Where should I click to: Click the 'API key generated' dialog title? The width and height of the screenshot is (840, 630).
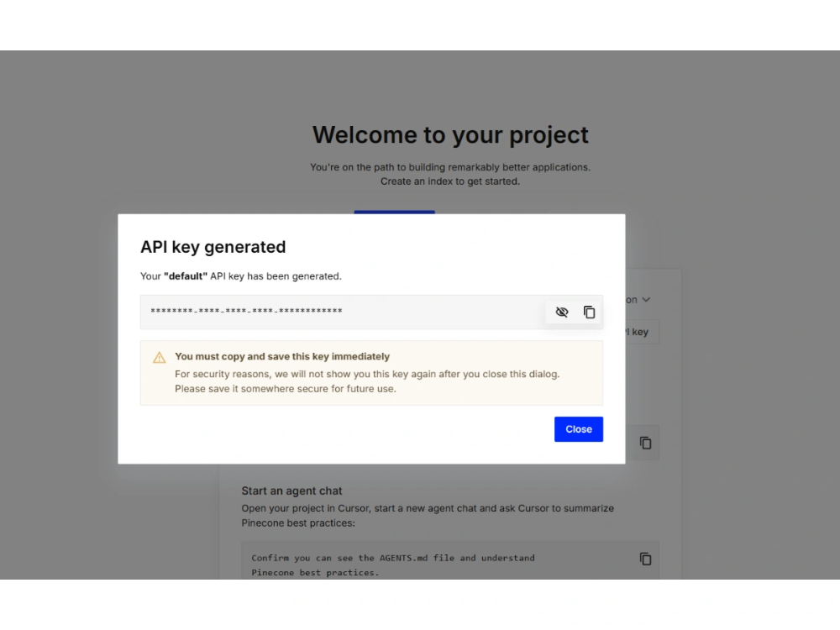point(213,247)
